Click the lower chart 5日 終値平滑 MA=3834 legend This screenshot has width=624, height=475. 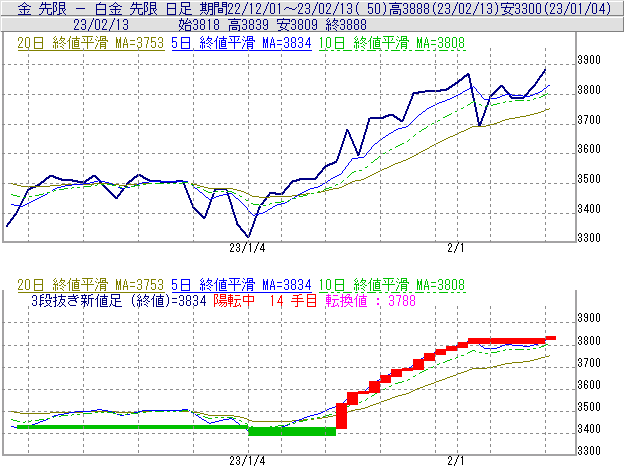tap(241, 285)
